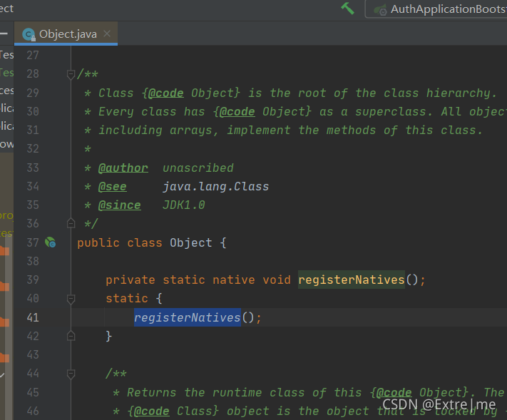Click the minus collapse icon in the project panel header

pos(4,34)
